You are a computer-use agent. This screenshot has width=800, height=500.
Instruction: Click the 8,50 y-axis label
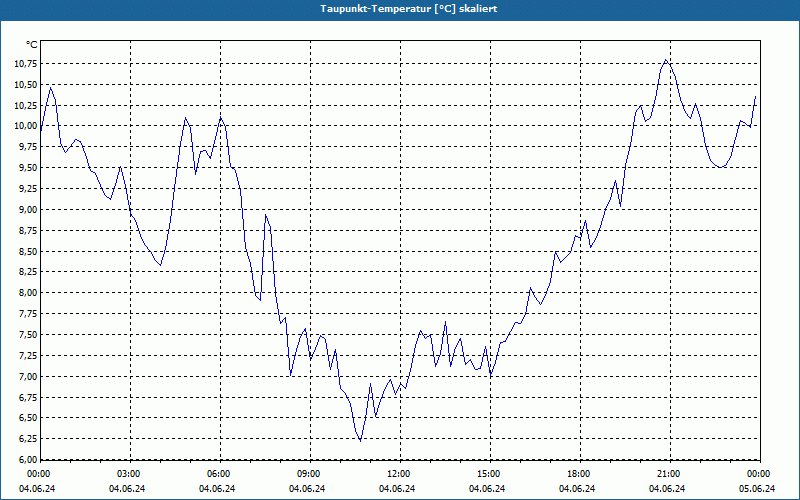(28, 251)
